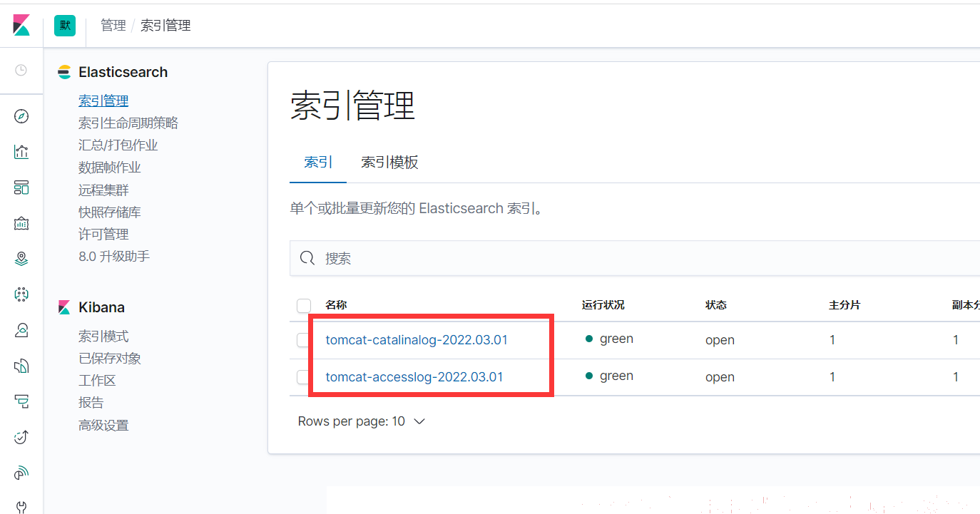980x514 pixels.
Task: Click the Kibana logo in the header
Action: (21, 25)
